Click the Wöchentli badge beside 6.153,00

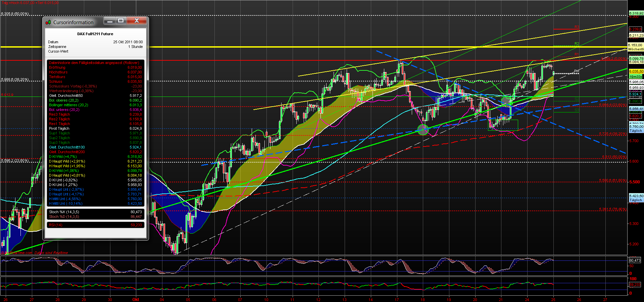(x=635, y=49)
